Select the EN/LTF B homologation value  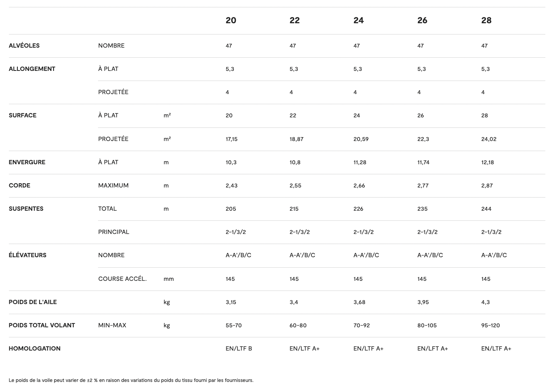(239, 349)
